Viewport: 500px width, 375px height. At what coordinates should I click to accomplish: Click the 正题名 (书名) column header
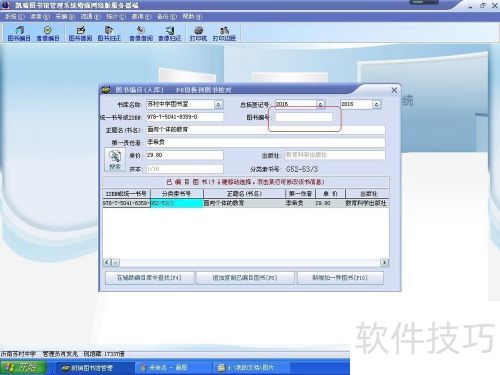pos(244,194)
